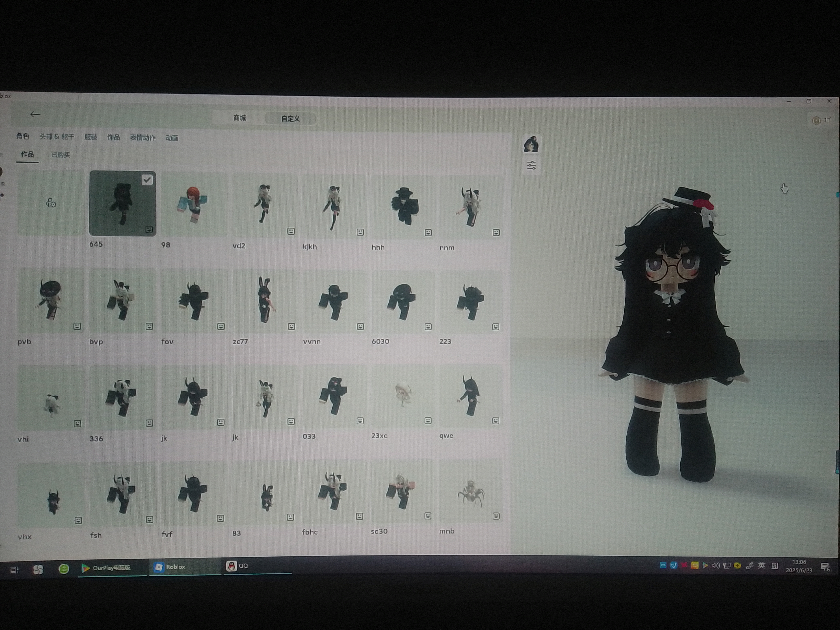
Task: Click the emote icon on pvb outfit
Action: [77, 326]
